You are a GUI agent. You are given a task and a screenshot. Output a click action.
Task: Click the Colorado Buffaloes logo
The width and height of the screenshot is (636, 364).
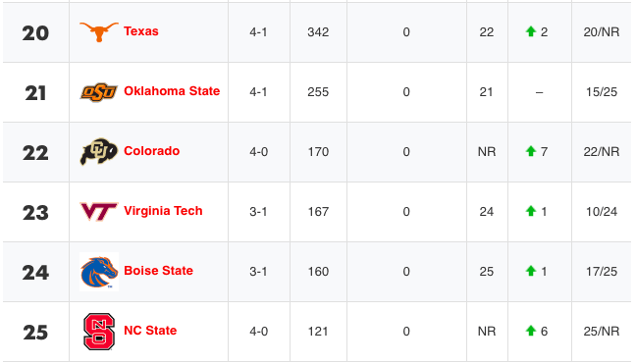[99, 152]
